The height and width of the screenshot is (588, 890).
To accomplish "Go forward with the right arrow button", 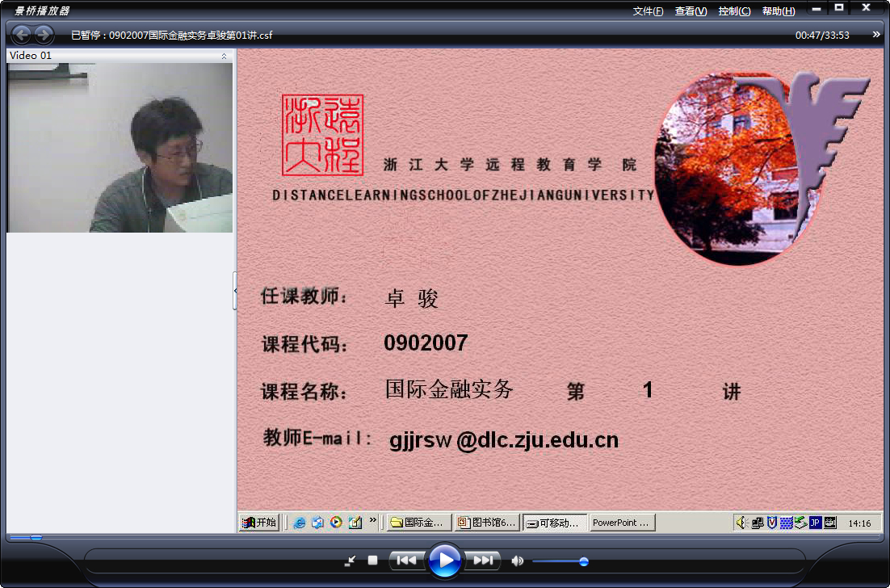I will pos(44,36).
